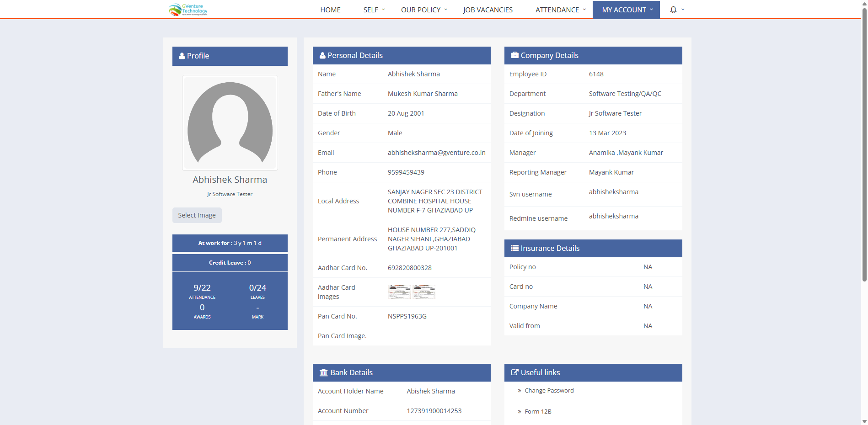Click the Personal Details person icon
Screen dimensions: 868x425
pyautogui.click(x=322, y=56)
